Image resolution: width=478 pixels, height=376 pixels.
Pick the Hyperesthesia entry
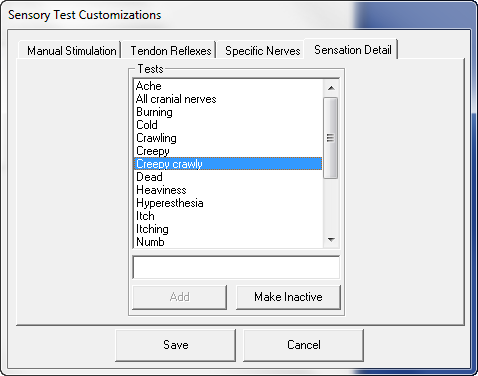(x=228, y=203)
